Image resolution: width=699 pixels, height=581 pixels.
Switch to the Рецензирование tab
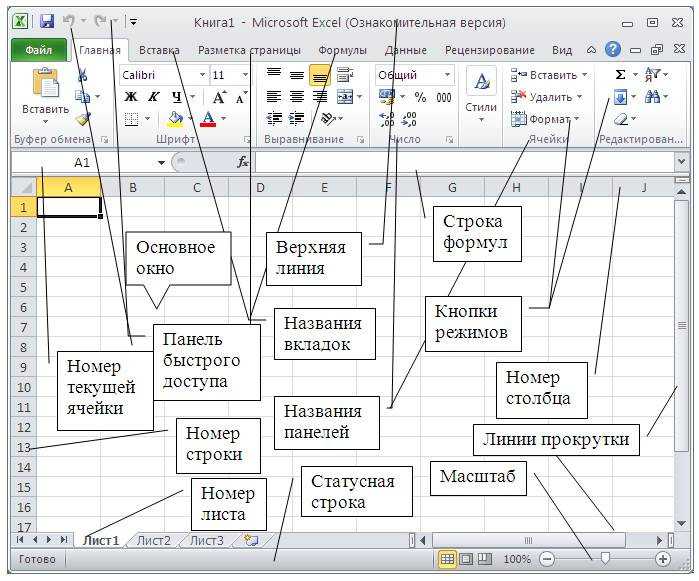click(x=489, y=50)
